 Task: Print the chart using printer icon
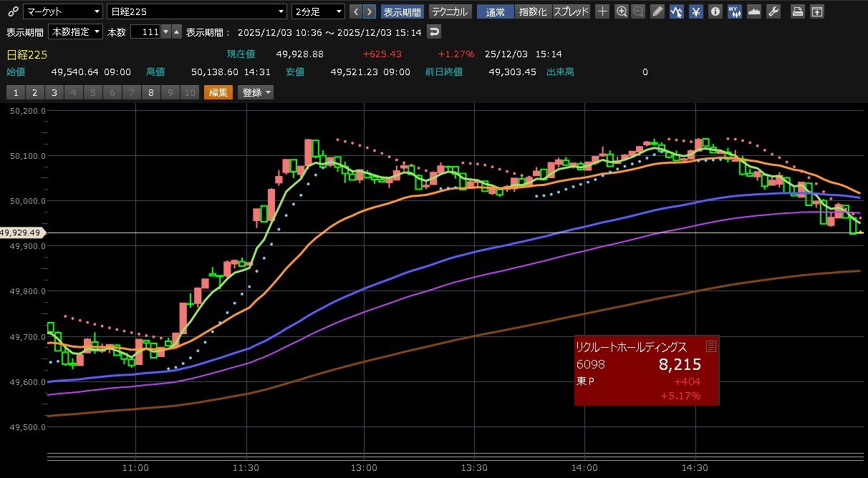797,11
